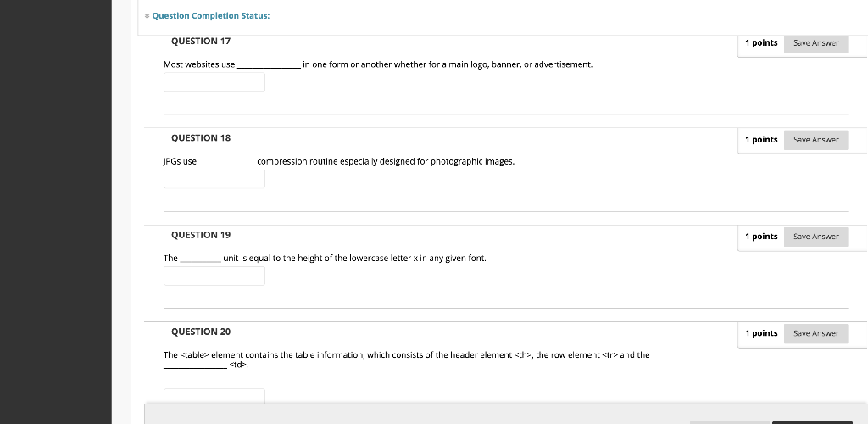This screenshot has height=424, width=868.
Task: Hit Save Answer beside Question 19
Action: (815, 237)
